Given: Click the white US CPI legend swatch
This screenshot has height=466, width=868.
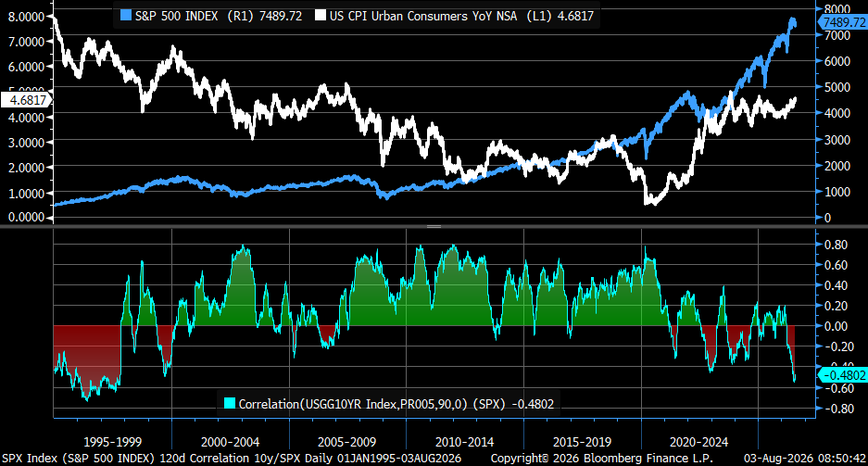Looking at the screenshot, I should click(x=321, y=16).
